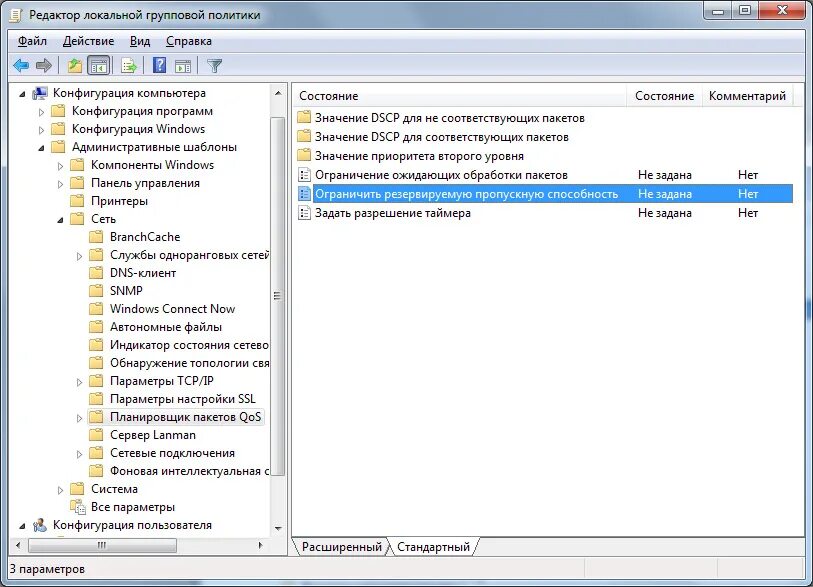This screenshot has width=813, height=587.
Task: Sort by the second Состояние status column header
Action: tap(664, 96)
